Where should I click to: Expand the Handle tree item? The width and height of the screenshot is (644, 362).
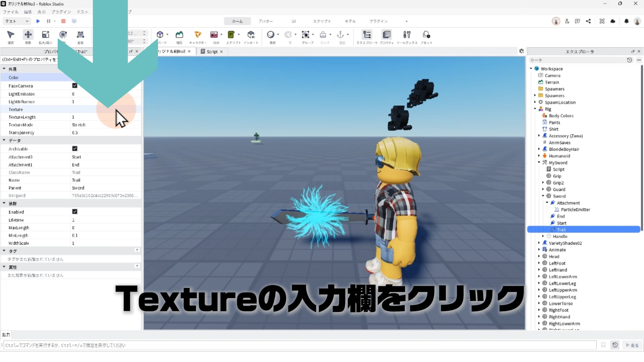pos(543,236)
